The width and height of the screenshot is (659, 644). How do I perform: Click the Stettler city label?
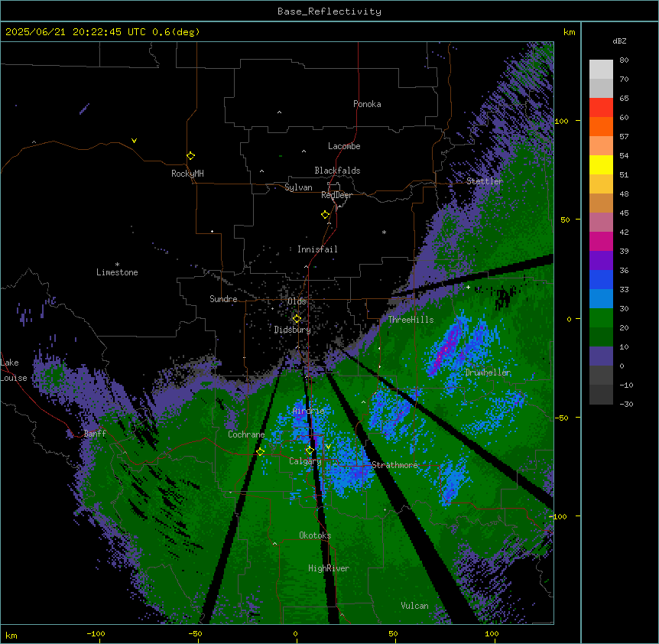point(485,181)
